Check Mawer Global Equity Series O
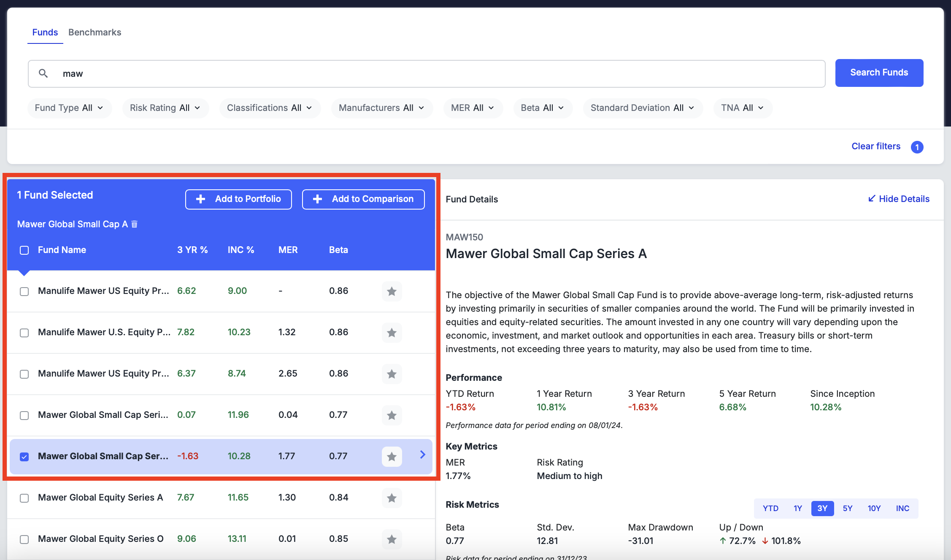Viewport: 951px width, 560px height. pyautogui.click(x=24, y=539)
